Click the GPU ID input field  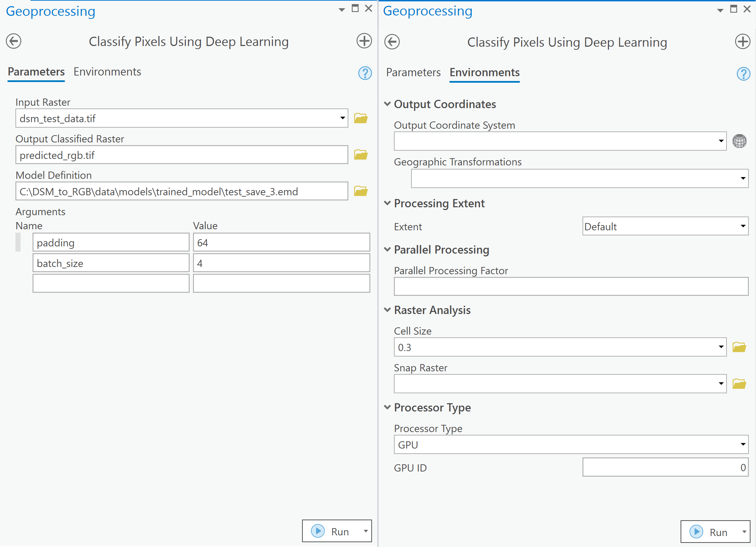coord(665,467)
